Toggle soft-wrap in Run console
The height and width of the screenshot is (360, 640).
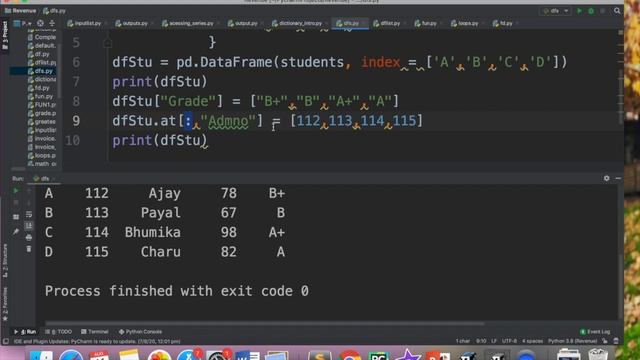29,214
